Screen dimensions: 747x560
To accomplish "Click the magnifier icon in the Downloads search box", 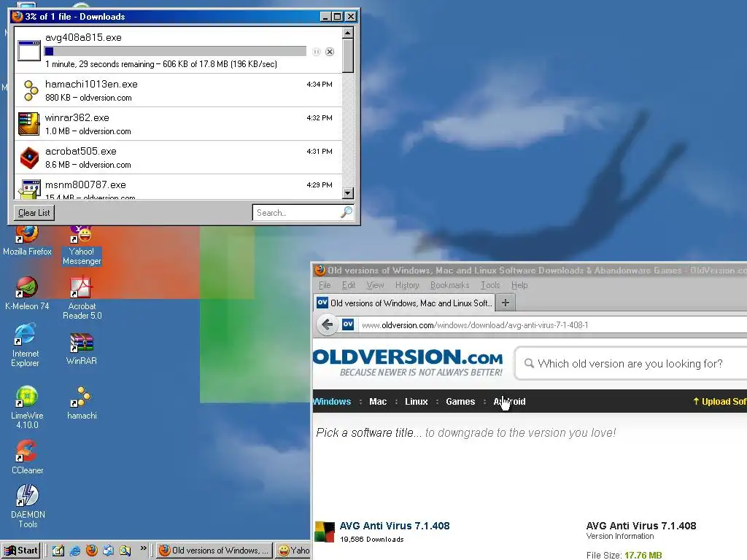I will tap(347, 212).
